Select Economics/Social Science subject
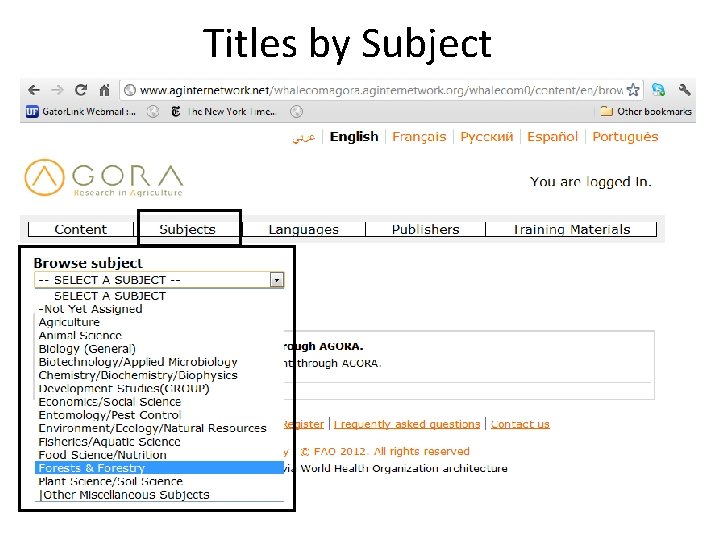This screenshot has height=540, width=720. pyautogui.click(x=159, y=402)
